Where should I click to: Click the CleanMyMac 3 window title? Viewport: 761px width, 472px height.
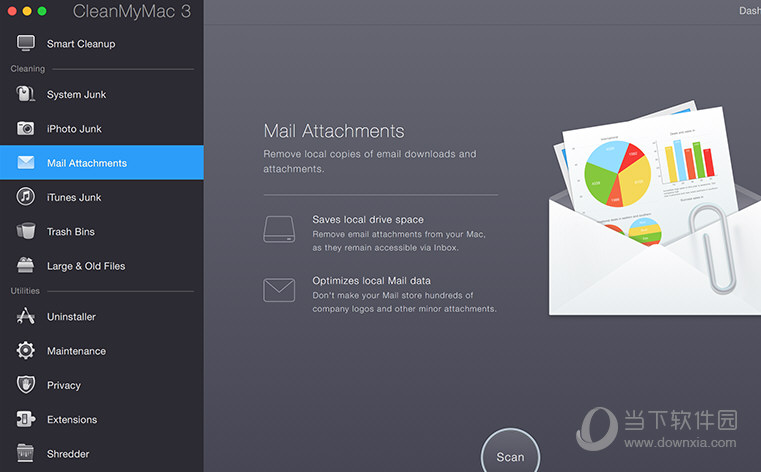click(x=132, y=11)
